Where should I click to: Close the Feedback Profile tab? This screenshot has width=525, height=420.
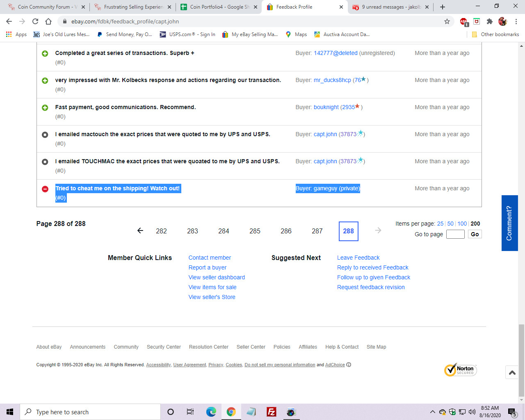pyautogui.click(x=341, y=7)
